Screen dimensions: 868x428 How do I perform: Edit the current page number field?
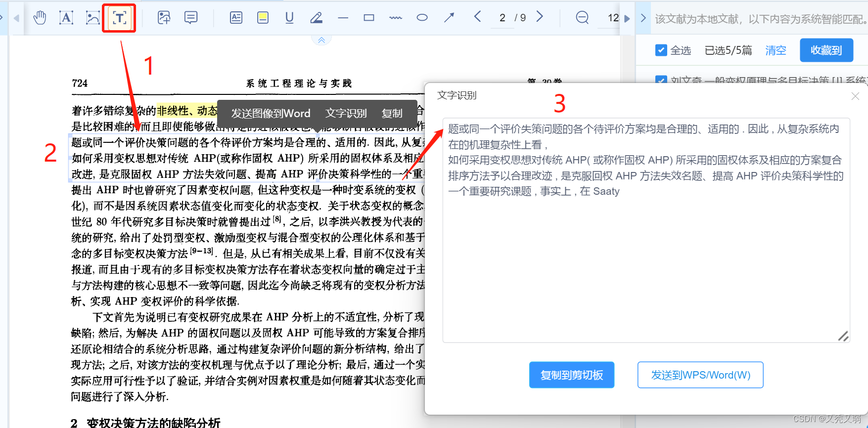(502, 18)
